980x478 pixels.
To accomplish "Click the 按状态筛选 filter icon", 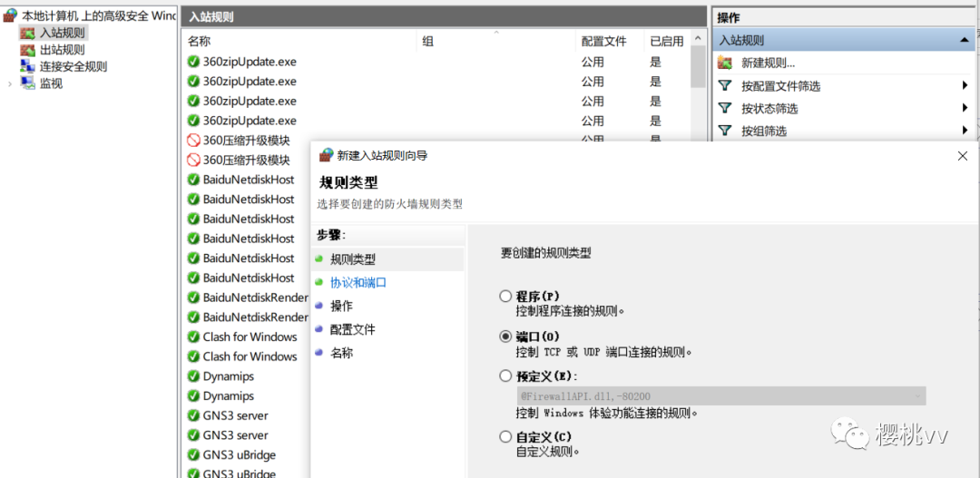I will (725, 108).
